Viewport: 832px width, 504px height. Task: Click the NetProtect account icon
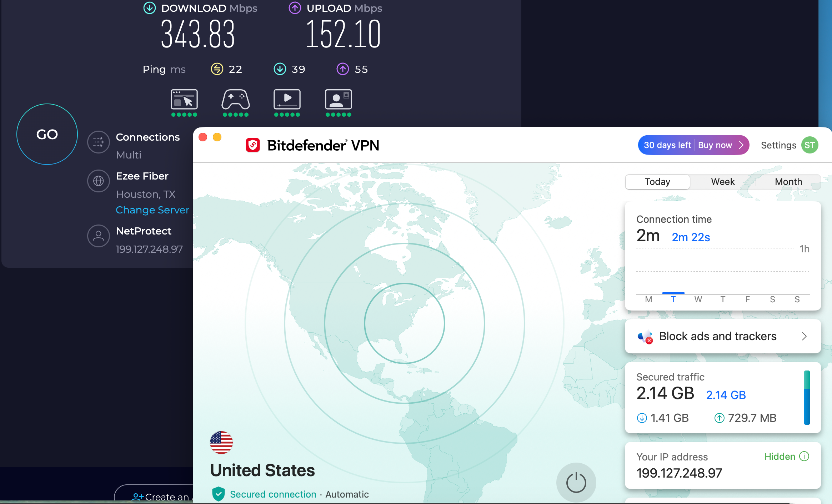(x=99, y=236)
